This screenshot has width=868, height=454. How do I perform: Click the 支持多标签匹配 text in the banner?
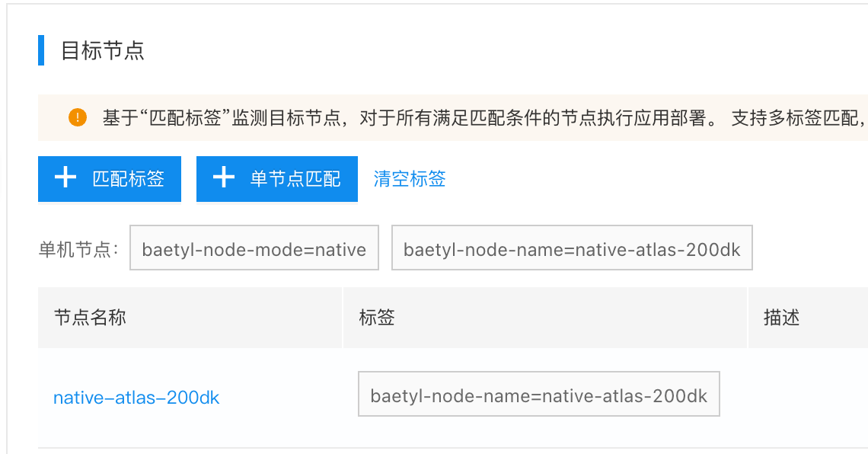click(795, 118)
